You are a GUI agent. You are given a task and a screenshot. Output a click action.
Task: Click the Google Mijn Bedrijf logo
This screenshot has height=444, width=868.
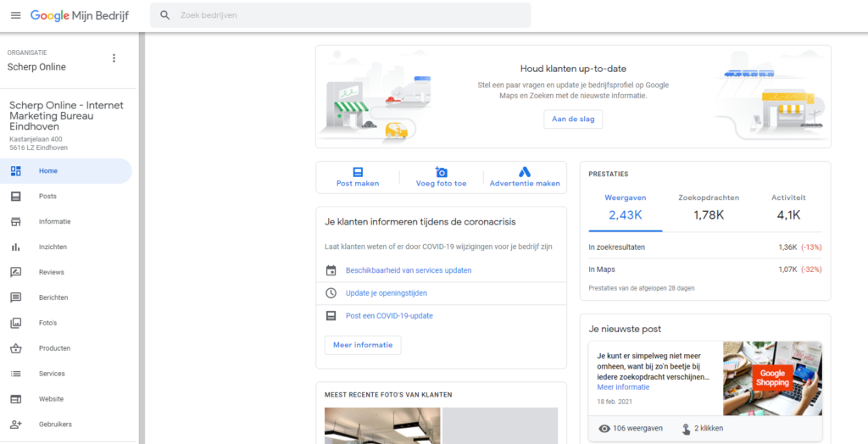[x=79, y=15]
